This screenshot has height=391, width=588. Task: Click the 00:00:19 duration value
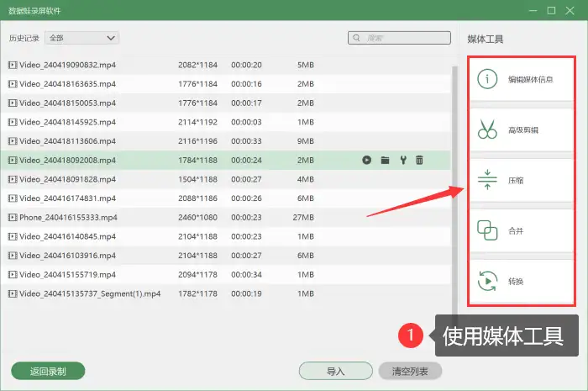[246, 293]
